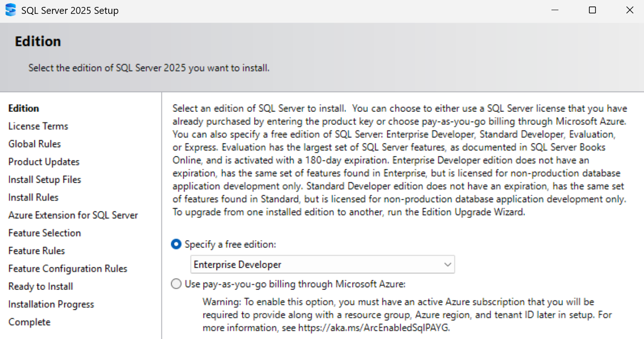Open Azure Extension for SQL Server step

click(73, 216)
